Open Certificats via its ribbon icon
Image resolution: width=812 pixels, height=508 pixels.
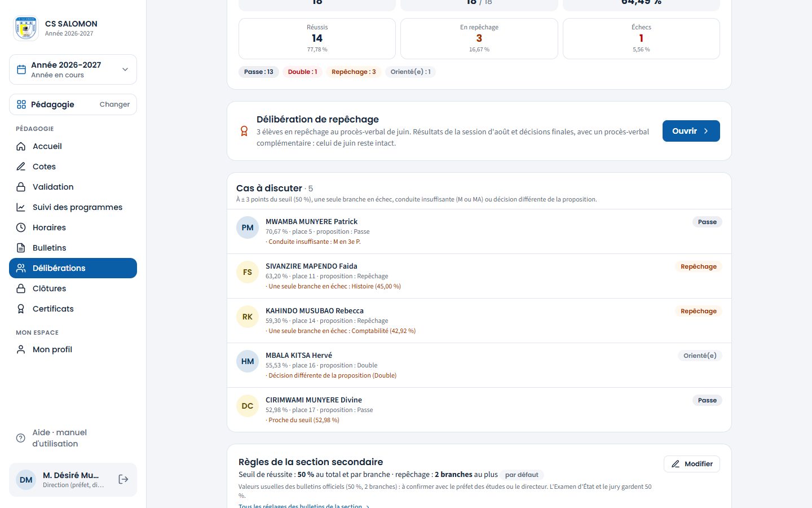point(21,309)
